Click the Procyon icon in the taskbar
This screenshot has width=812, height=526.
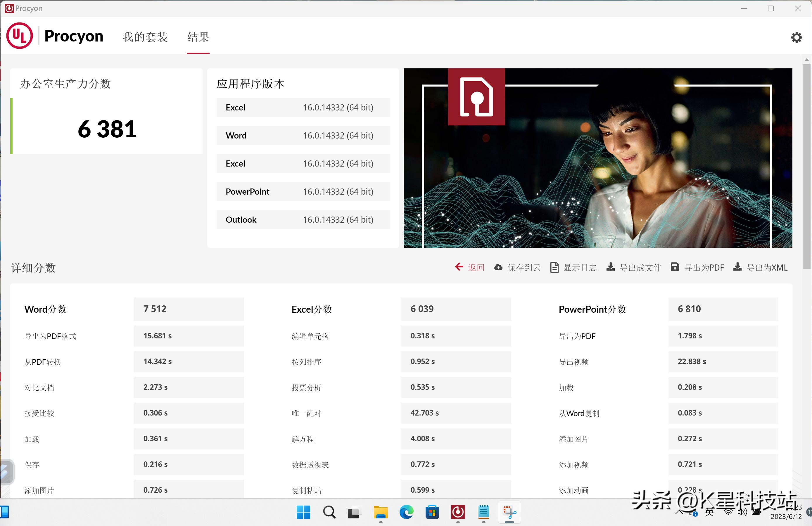coord(458,512)
